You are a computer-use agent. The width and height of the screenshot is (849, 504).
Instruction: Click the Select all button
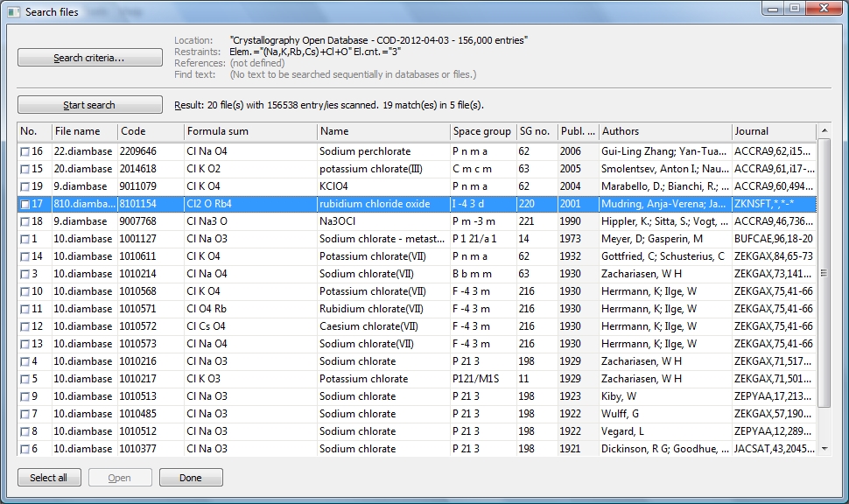tap(49, 478)
